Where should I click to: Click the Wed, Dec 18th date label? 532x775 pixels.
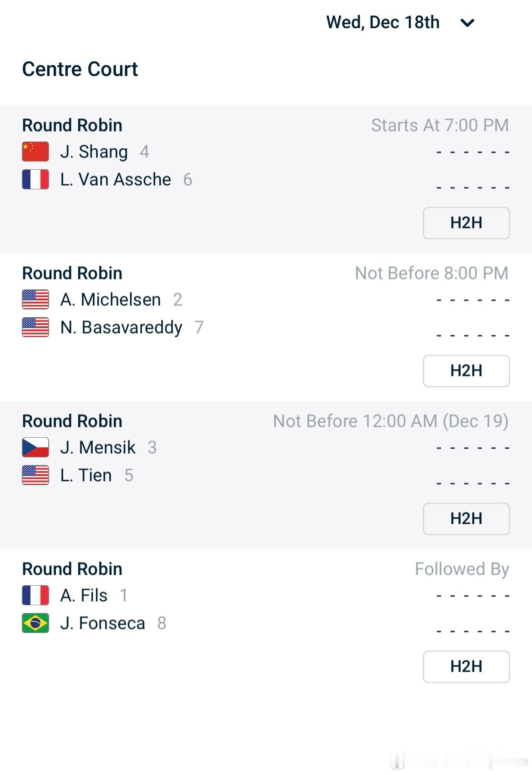pos(383,22)
